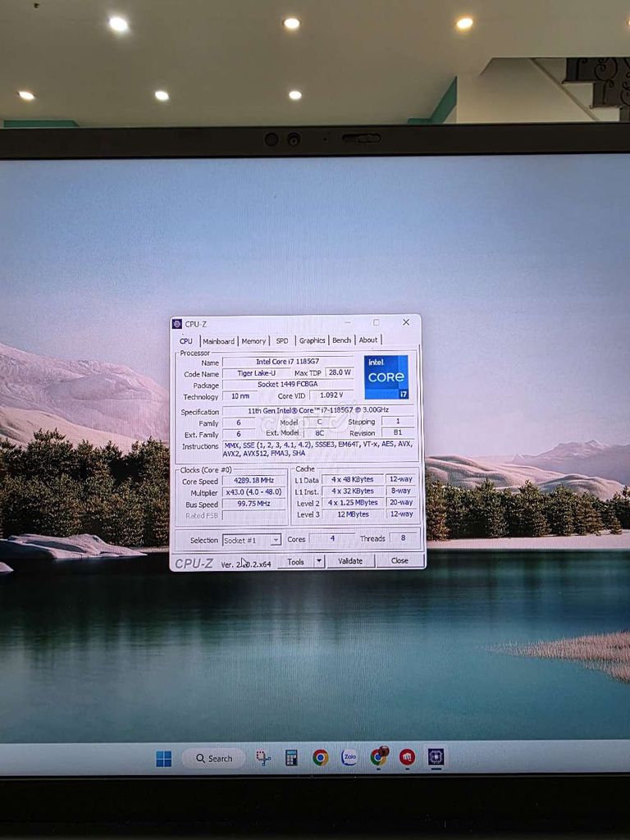The width and height of the screenshot is (630, 840).
Task: Minimize the CPU-Z window
Action: click(348, 322)
